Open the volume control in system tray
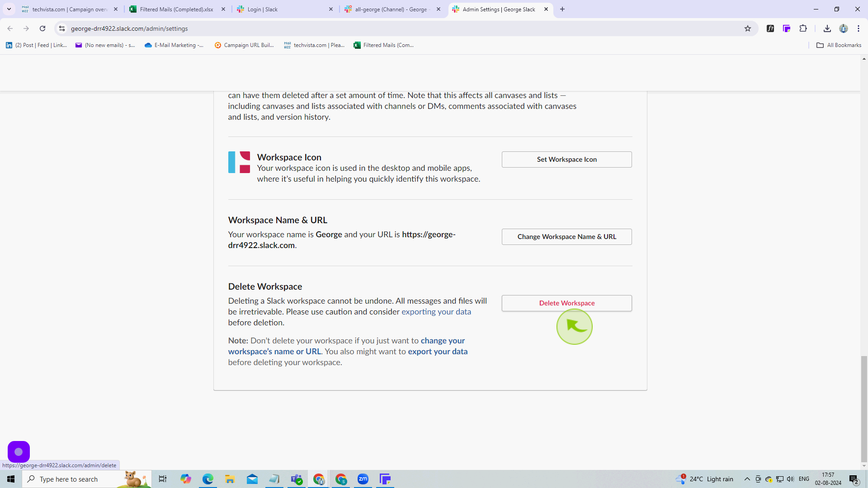 click(790, 479)
